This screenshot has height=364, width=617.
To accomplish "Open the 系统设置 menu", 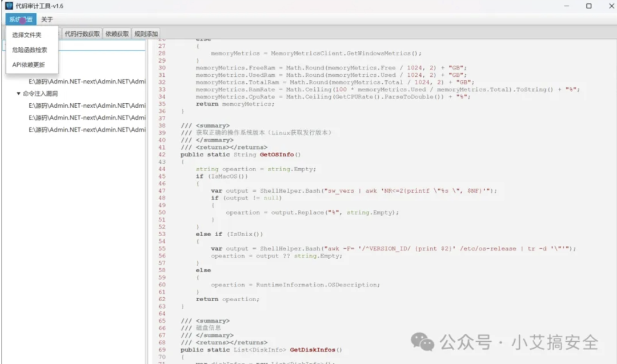I will click(21, 19).
